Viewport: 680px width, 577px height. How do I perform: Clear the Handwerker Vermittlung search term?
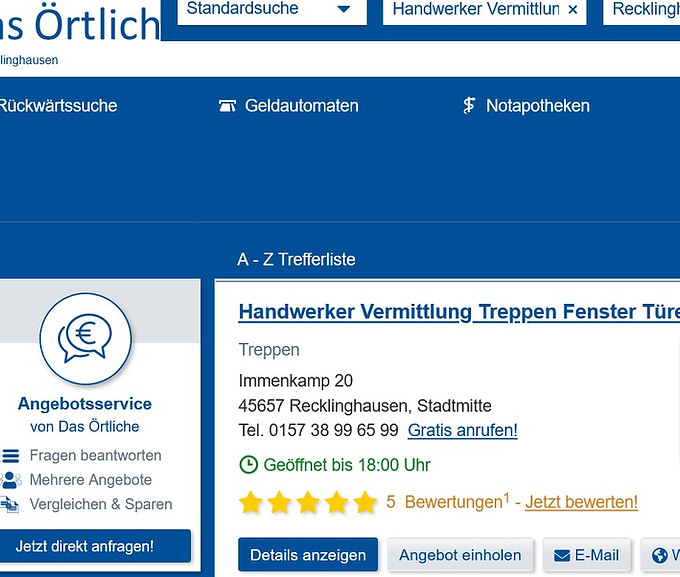click(x=572, y=10)
